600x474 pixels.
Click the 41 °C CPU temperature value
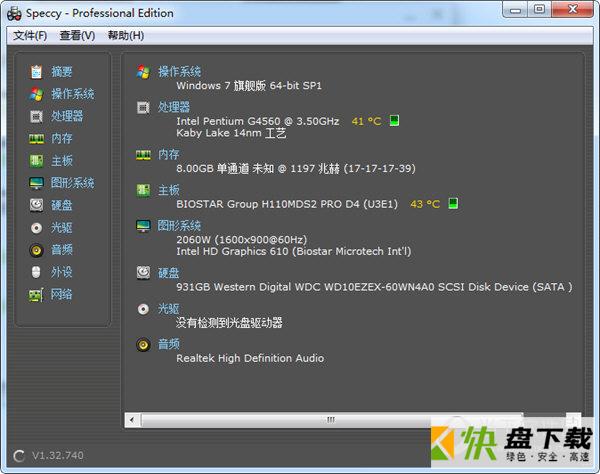tap(366, 121)
